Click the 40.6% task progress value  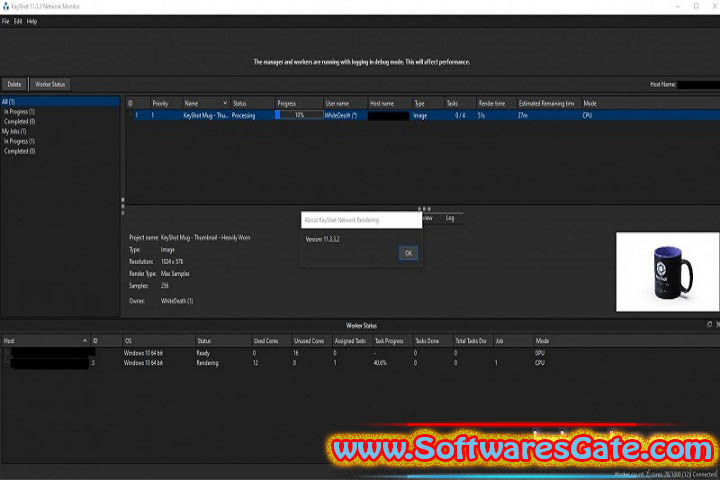point(381,363)
